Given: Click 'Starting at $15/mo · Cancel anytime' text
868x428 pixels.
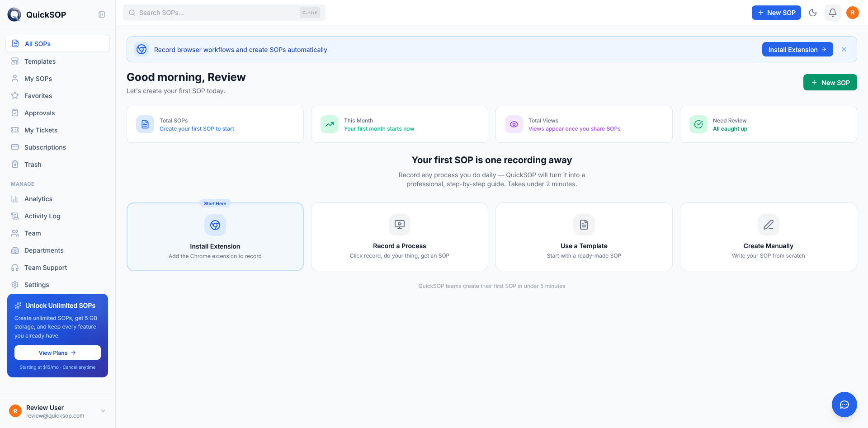Looking at the screenshot, I should (57, 367).
